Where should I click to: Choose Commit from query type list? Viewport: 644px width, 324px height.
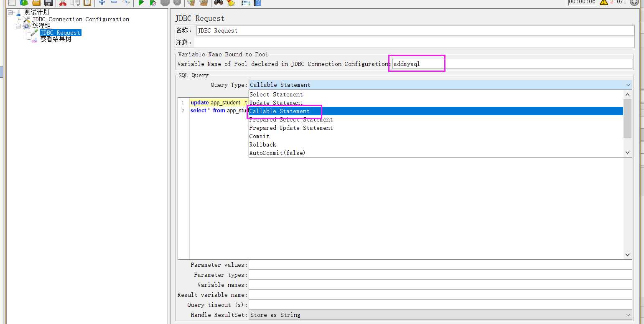tap(436, 136)
